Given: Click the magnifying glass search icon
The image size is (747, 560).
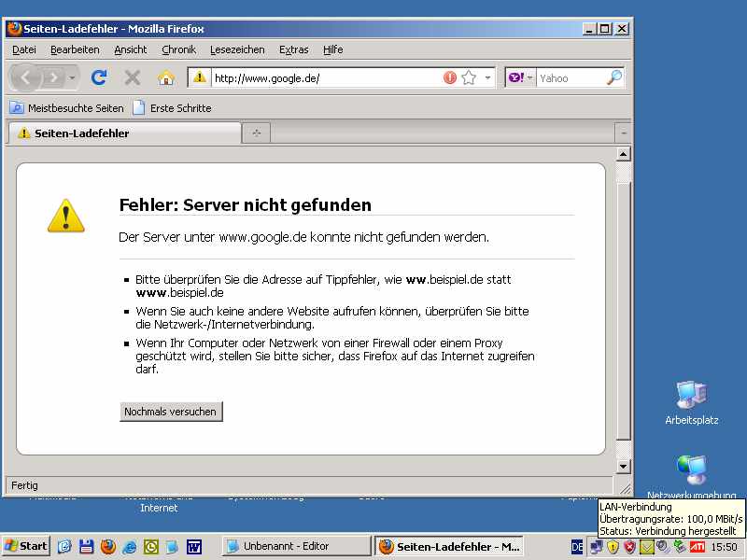Looking at the screenshot, I should point(614,77).
